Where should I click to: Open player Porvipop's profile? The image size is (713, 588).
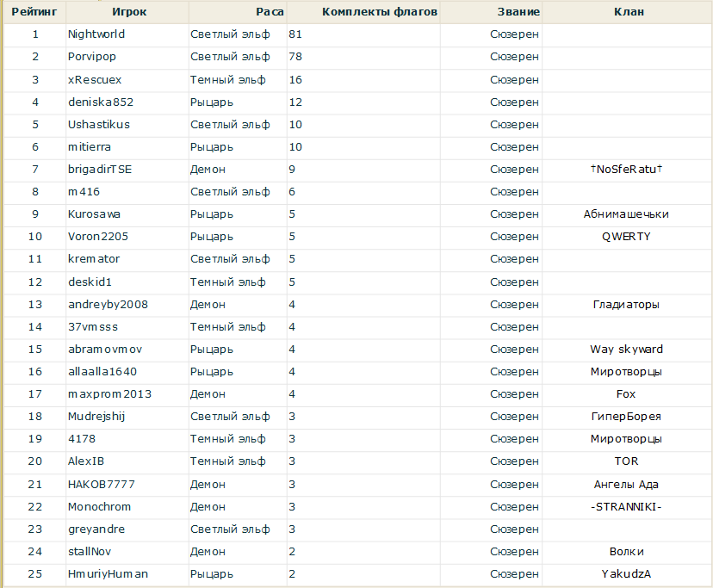(92, 57)
